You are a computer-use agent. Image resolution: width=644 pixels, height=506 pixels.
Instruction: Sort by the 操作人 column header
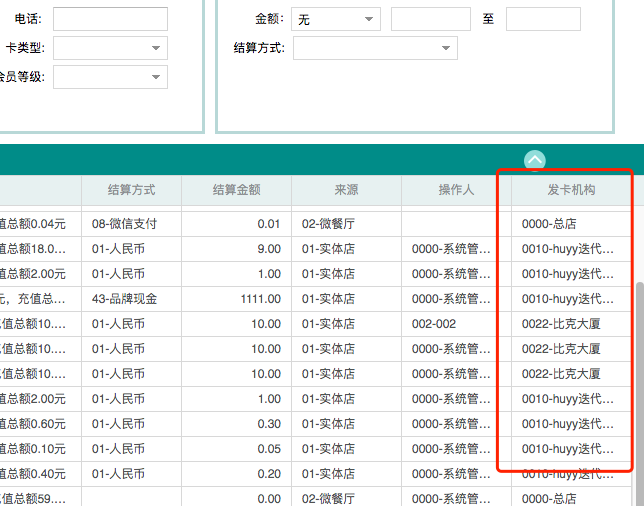(456, 190)
